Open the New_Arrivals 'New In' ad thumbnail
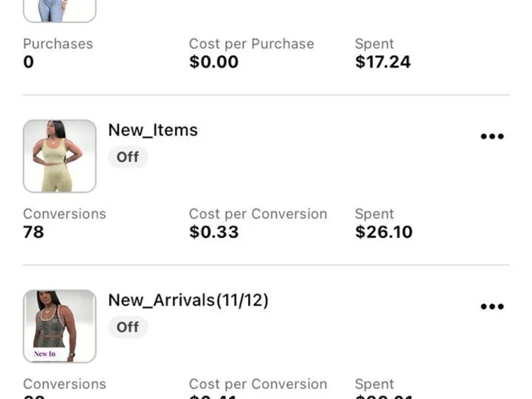The image size is (532, 399). click(60, 327)
